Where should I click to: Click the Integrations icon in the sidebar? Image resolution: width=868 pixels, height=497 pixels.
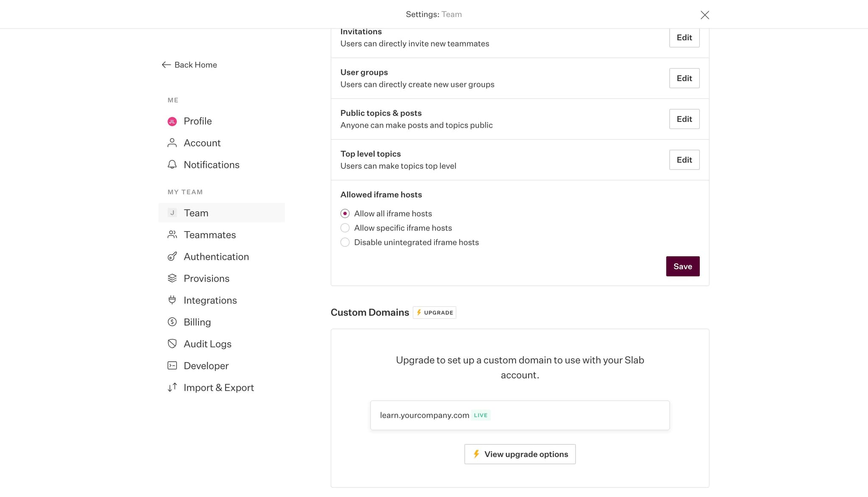(x=172, y=300)
